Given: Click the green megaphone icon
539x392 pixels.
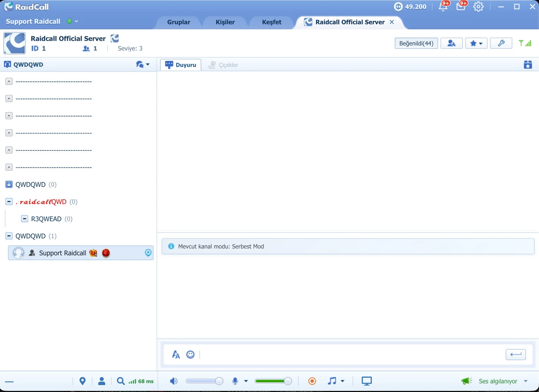Looking at the screenshot, I should [x=467, y=381].
